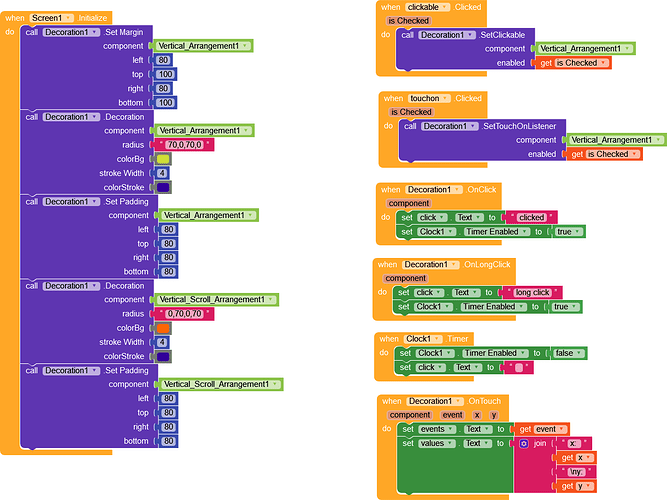667x500 pixels.
Task: Open the values label component dropdown
Action: pos(436,443)
